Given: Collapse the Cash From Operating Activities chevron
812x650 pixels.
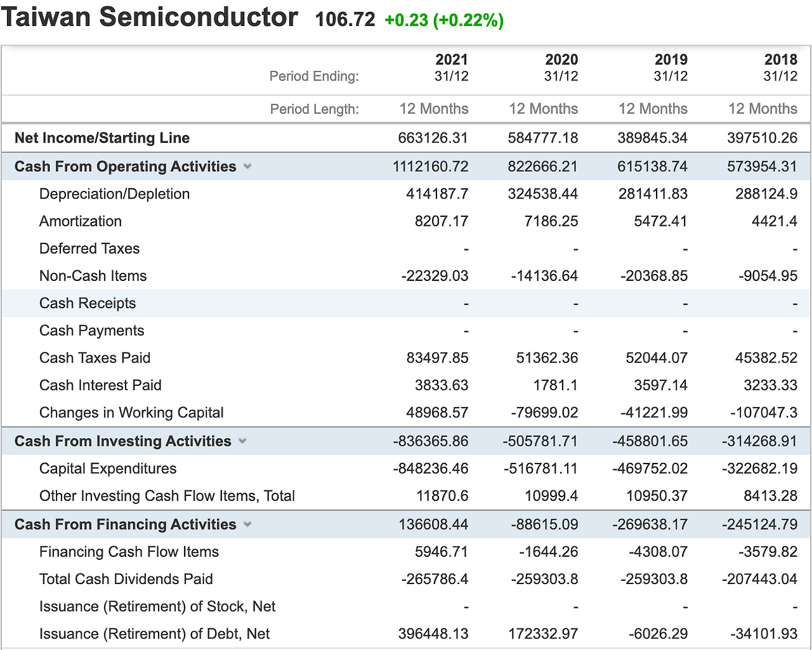Looking at the screenshot, I should pos(247,167).
